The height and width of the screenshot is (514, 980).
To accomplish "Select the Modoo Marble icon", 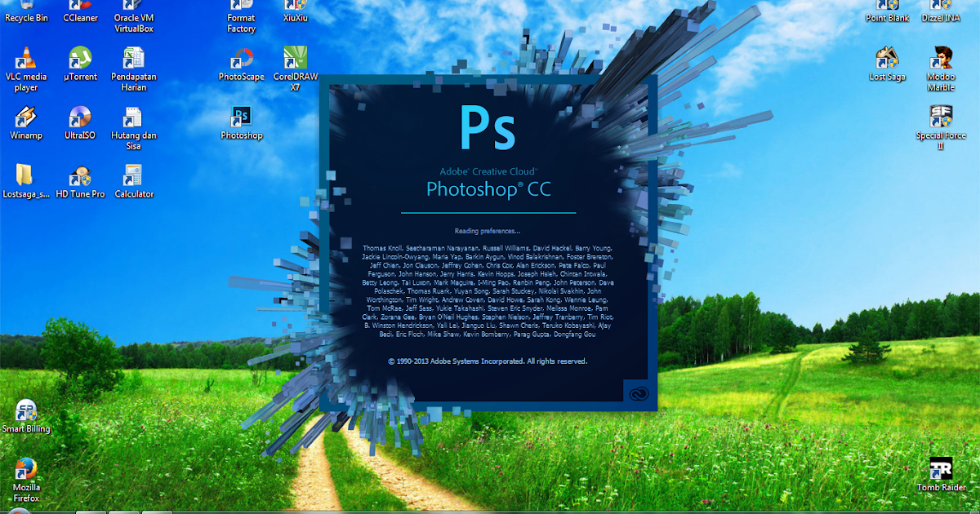I will (941, 69).
